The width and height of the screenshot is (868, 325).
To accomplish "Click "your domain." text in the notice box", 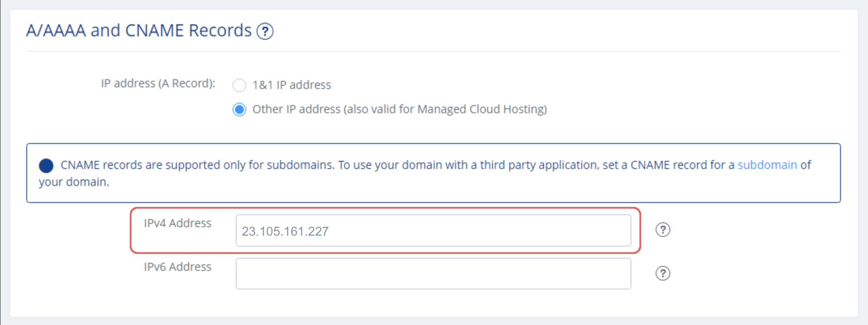I will pyautogui.click(x=74, y=182).
